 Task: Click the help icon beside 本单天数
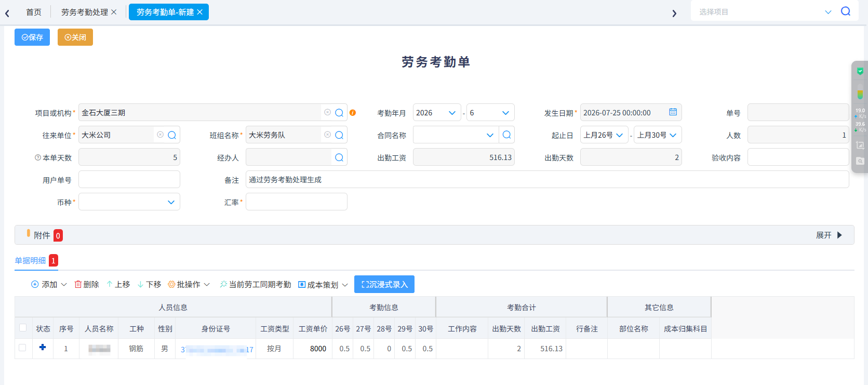coord(38,157)
